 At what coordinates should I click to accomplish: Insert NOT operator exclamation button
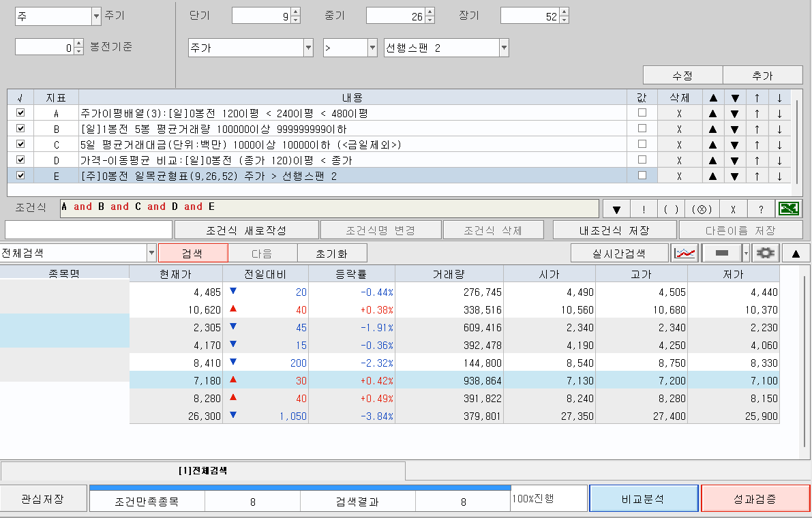click(x=644, y=209)
